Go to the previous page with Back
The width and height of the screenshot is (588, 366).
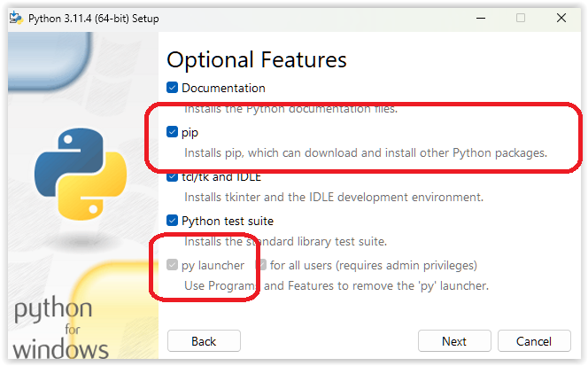(x=204, y=341)
